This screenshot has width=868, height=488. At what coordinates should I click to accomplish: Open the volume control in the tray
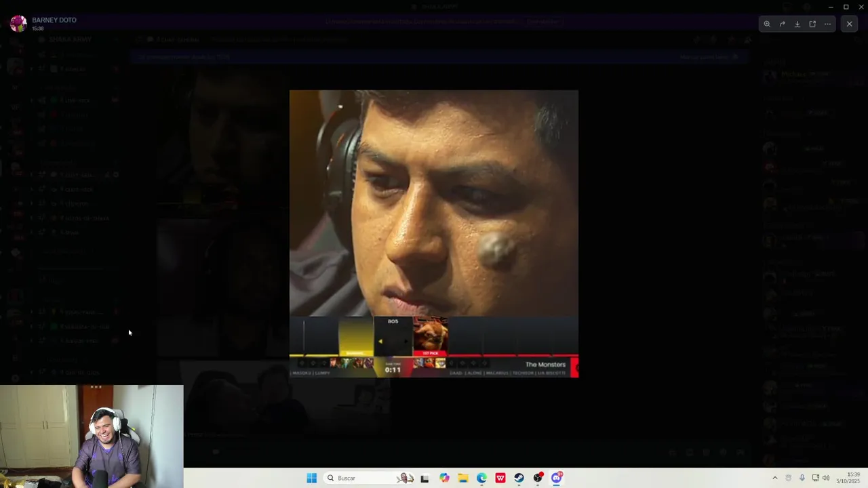pyautogui.click(x=826, y=478)
